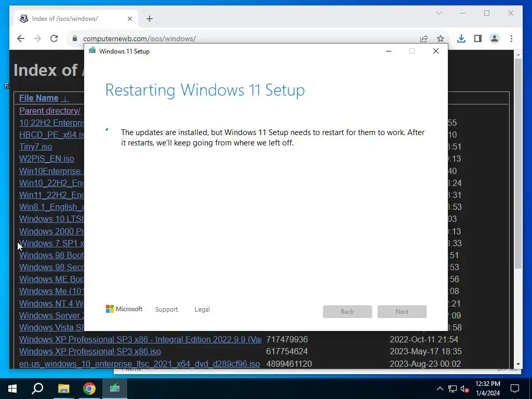Open Chrome three-dot menu

coord(511,38)
